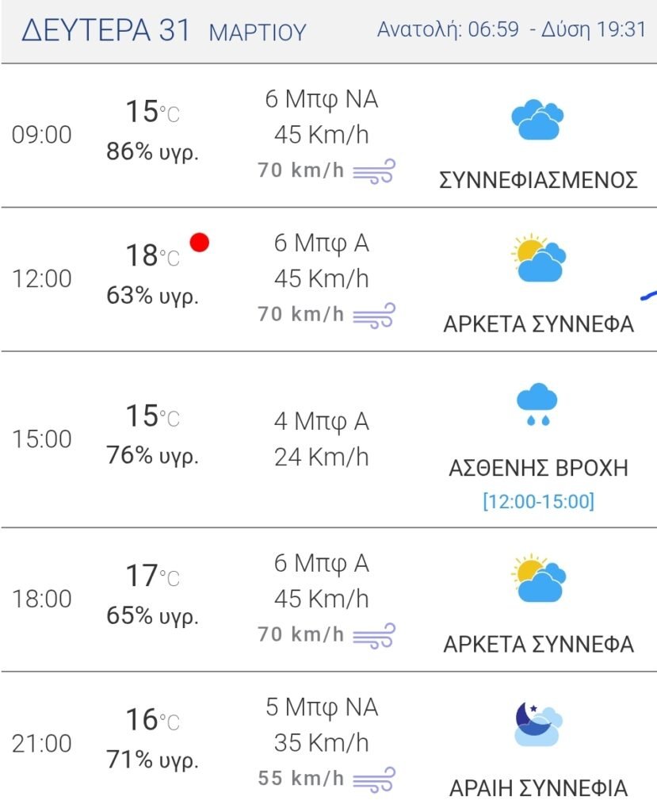The image size is (657, 812).
Task: Click the ΑΣΘΕΝΗΣ ΒΡΟΧΗ condition label
Action: (538, 468)
